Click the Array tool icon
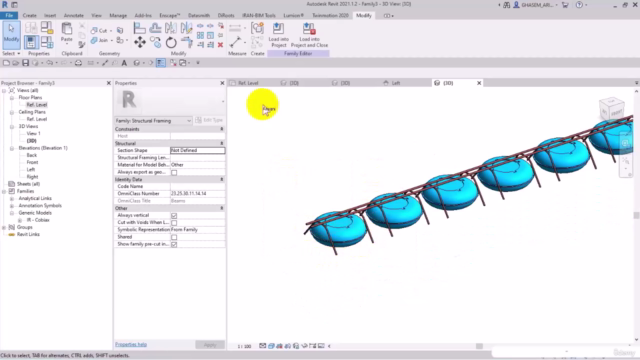 pyautogui.click(x=200, y=36)
